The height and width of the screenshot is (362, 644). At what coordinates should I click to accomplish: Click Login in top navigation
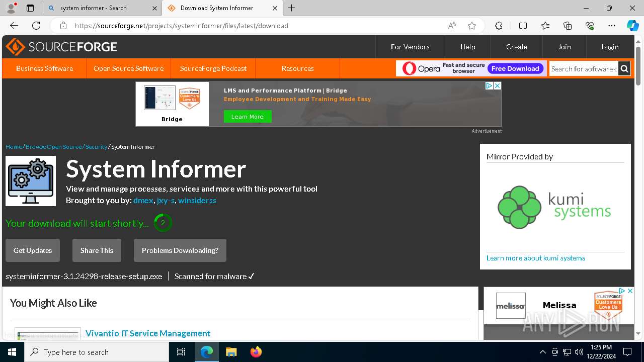tap(610, 47)
